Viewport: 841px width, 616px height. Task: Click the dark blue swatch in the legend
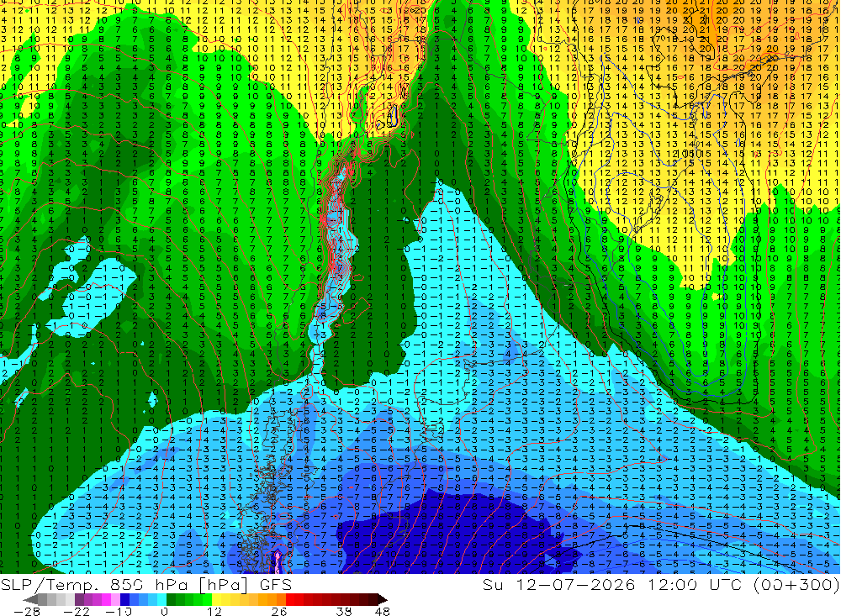point(124,599)
